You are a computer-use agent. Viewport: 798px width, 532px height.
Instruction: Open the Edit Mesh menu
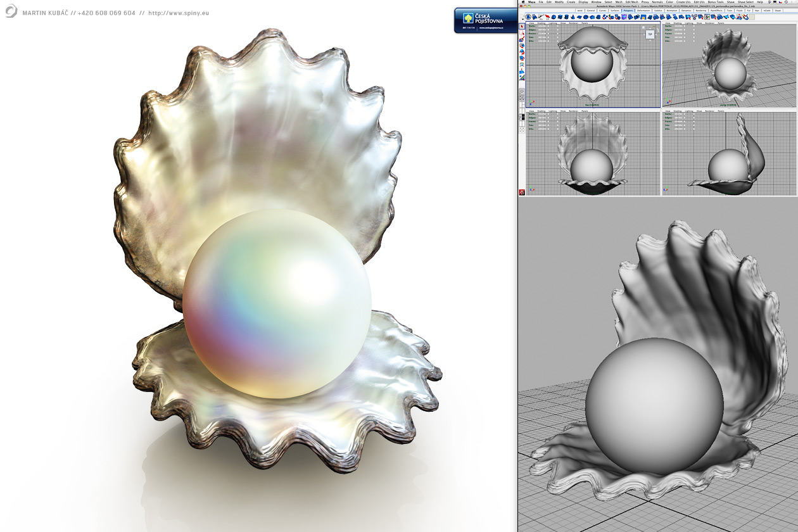pos(632,2)
